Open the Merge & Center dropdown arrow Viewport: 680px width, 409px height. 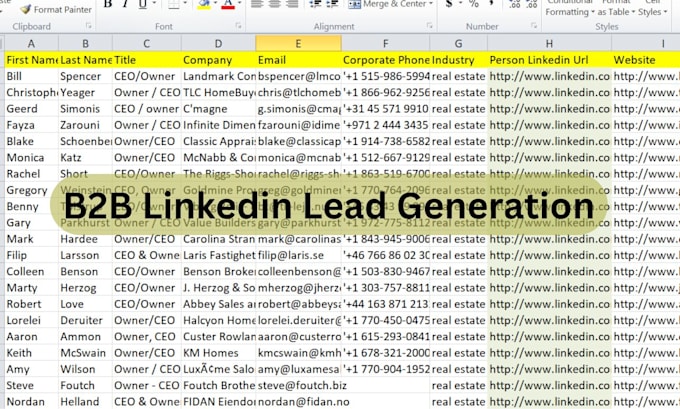pyautogui.click(x=431, y=4)
